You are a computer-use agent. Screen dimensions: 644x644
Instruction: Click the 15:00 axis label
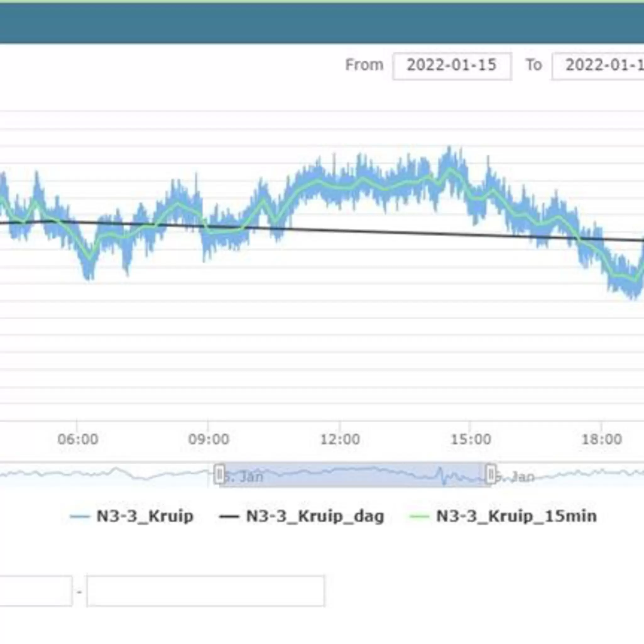[x=471, y=439]
